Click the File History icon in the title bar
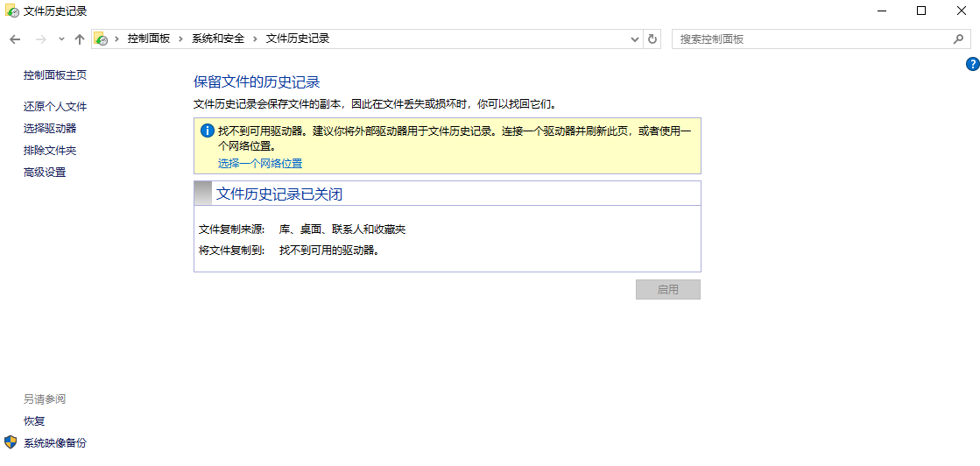 [11, 11]
